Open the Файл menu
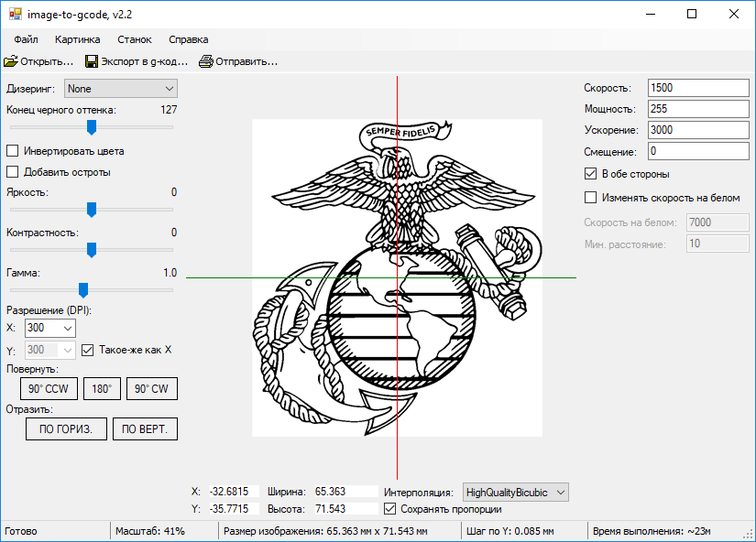Screen dimensions: 756x542 (x=26, y=39)
